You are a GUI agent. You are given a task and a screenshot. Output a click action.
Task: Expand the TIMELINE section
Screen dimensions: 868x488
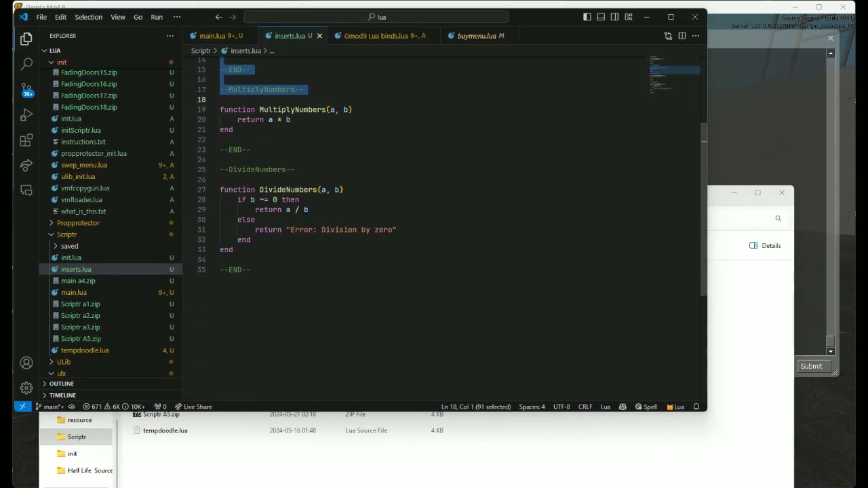coord(110,395)
